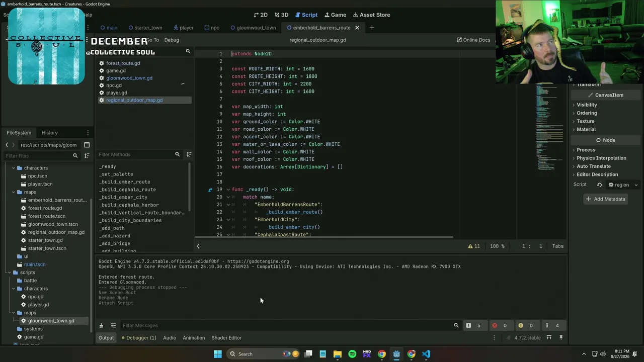The height and width of the screenshot is (362, 644).
Task: Toggle editor messages filter showing 4
Action: [x=552, y=325]
